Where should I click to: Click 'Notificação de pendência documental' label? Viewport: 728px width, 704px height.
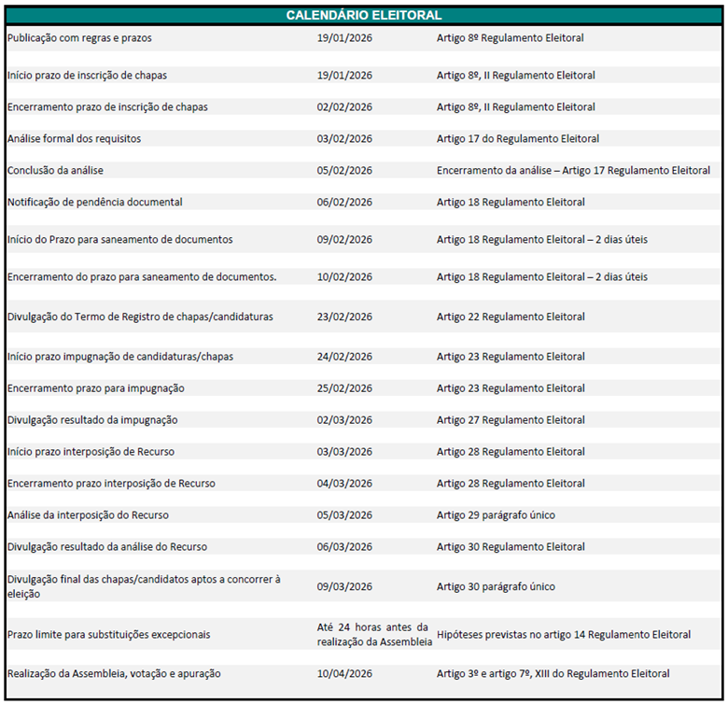pyautogui.click(x=94, y=203)
